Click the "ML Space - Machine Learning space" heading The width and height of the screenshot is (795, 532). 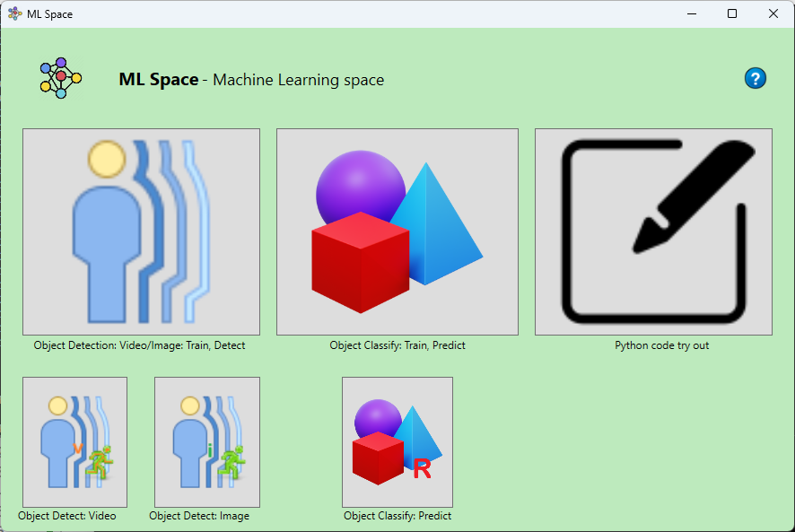tap(251, 80)
